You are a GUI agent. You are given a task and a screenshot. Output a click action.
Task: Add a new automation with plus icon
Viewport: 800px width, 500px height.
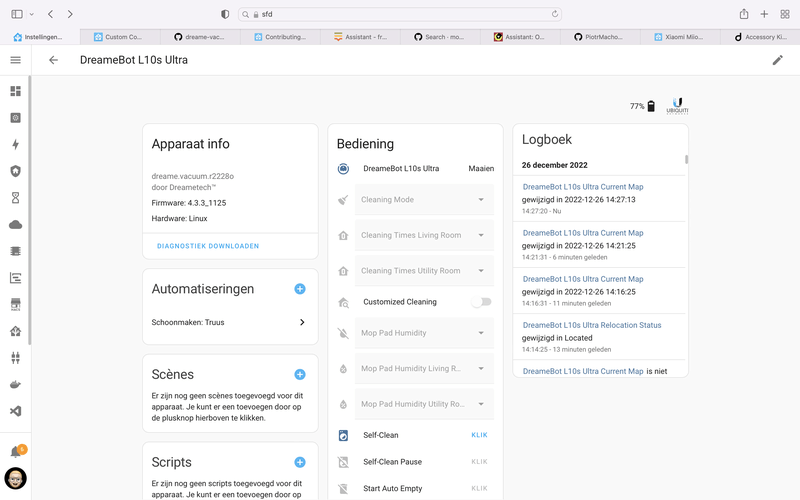[300, 289]
